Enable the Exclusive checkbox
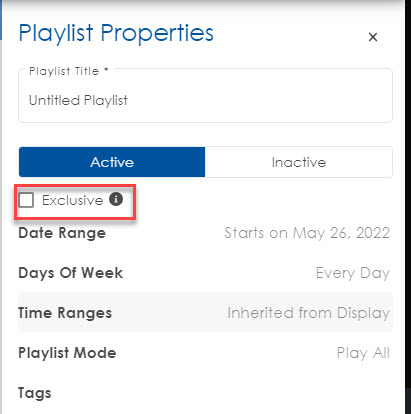 pyautogui.click(x=26, y=200)
